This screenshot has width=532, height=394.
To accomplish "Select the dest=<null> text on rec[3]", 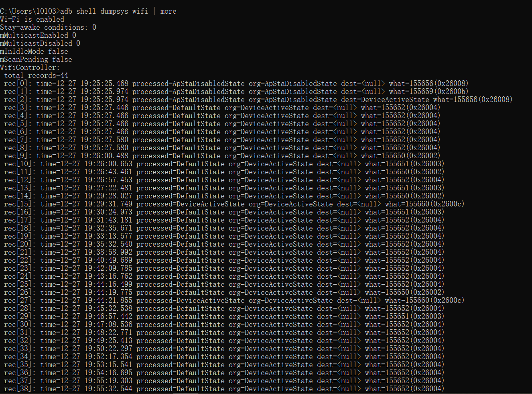I will 334,107.
